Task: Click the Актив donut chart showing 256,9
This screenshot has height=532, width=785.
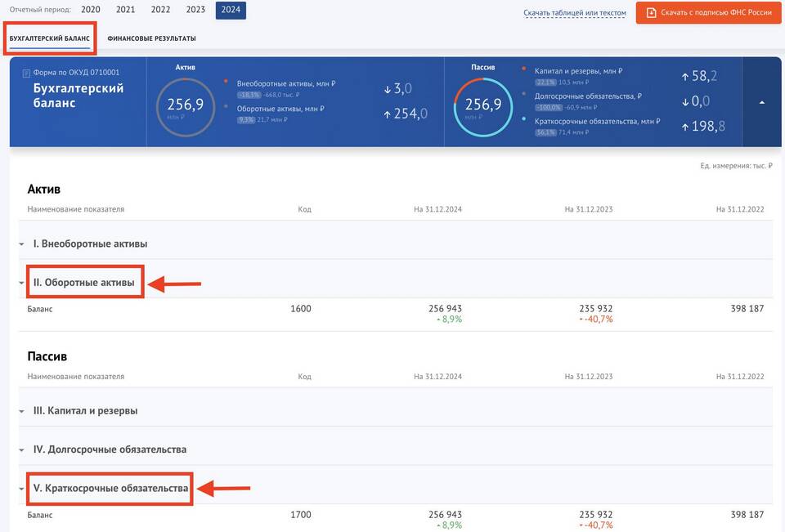Action: [x=186, y=106]
